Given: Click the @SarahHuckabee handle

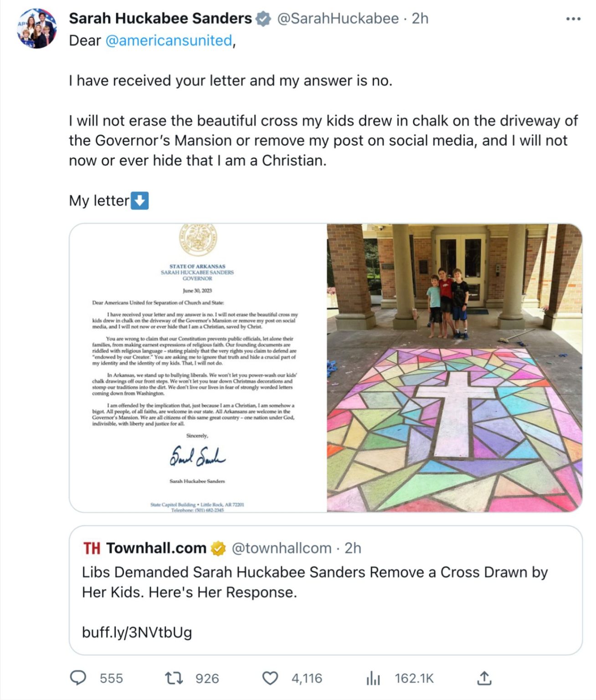Looking at the screenshot, I should tap(338, 18).
